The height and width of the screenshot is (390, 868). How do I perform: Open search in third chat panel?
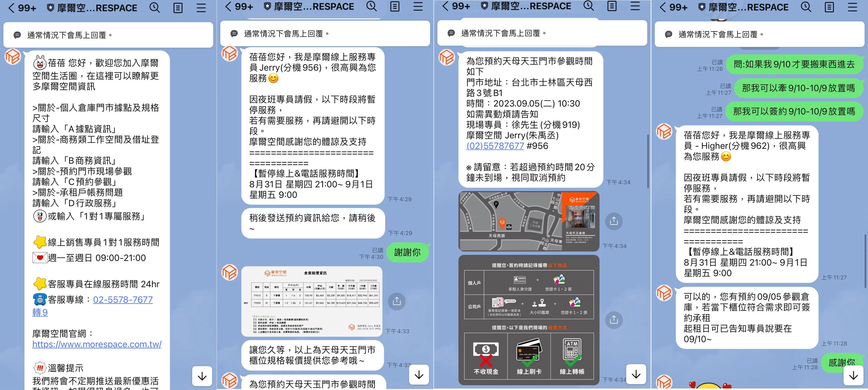(x=589, y=5)
